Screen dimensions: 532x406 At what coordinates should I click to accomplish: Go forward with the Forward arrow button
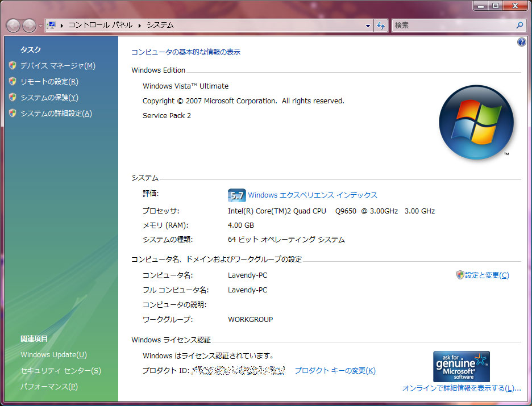click(x=29, y=26)
